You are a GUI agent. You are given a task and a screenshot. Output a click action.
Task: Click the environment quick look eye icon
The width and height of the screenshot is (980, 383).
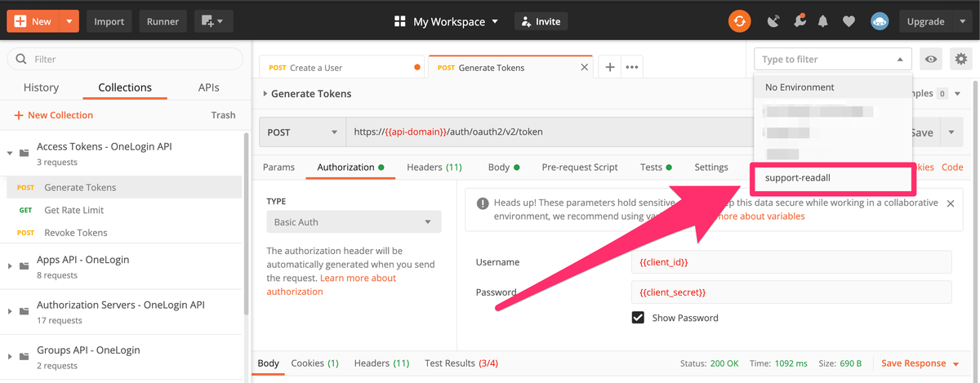click(929, 59)
